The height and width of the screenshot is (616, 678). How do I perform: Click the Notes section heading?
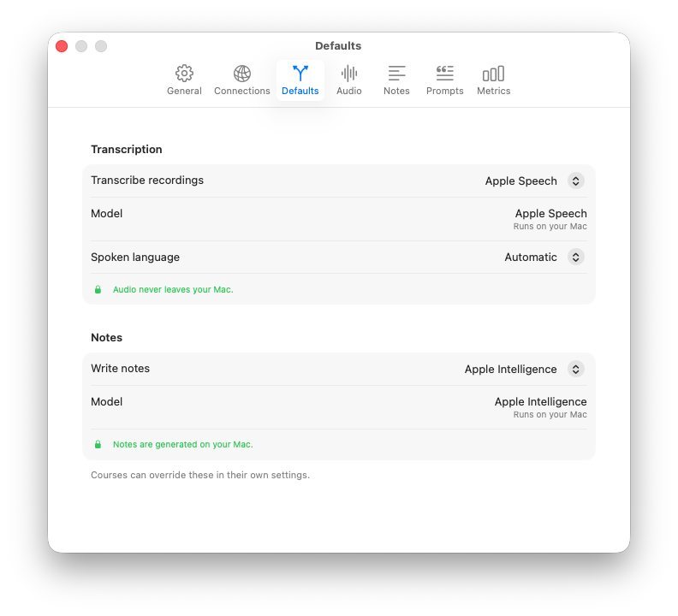point(106,338)
